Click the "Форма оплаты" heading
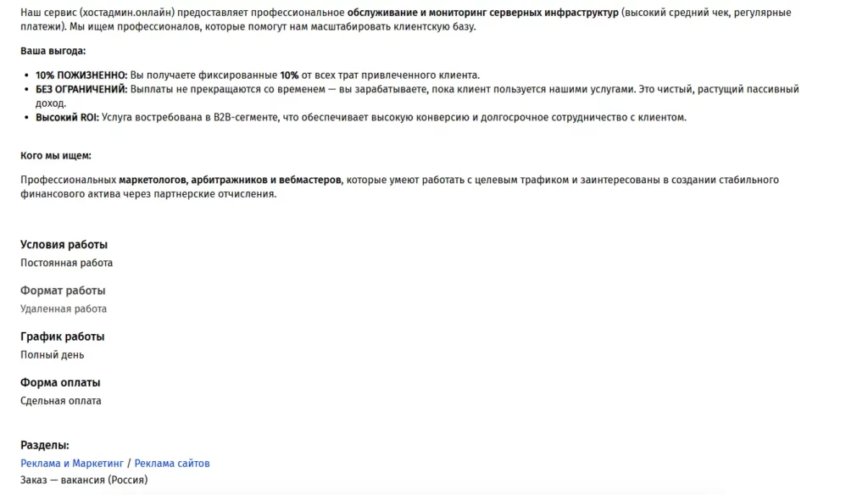The width and height of the screenshot is (868, 495). pos(60,382)
